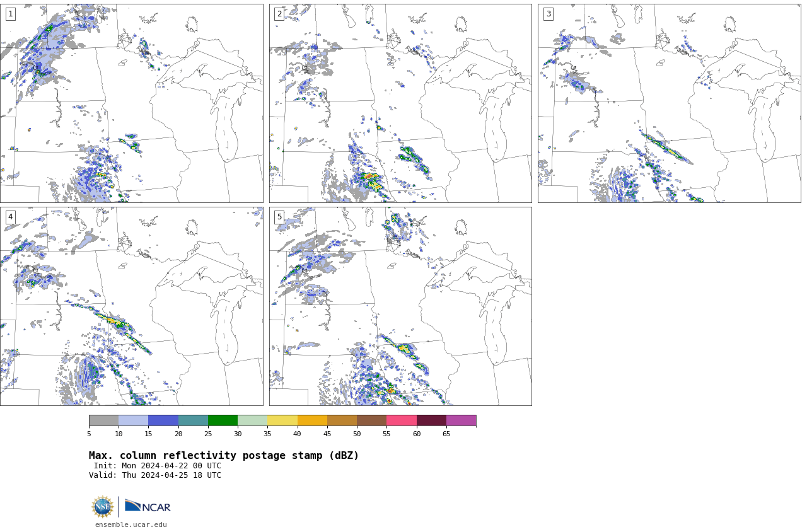Image resolution: width=807 pixels, height=532 pixels.
Task: Click the panel number 2 label
Action: point(279,14)
